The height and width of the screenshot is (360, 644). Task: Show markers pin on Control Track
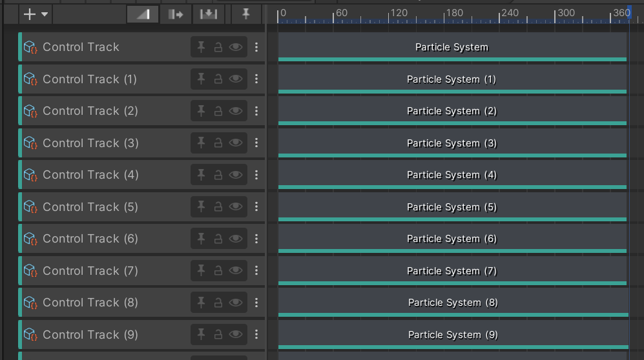coord(201,47)
